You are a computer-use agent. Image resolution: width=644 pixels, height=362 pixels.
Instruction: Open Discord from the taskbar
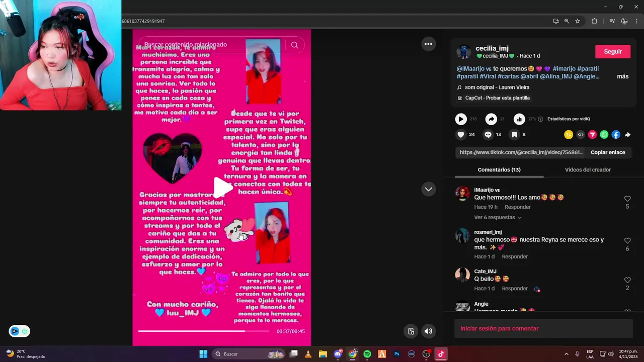tap(338, 354)
